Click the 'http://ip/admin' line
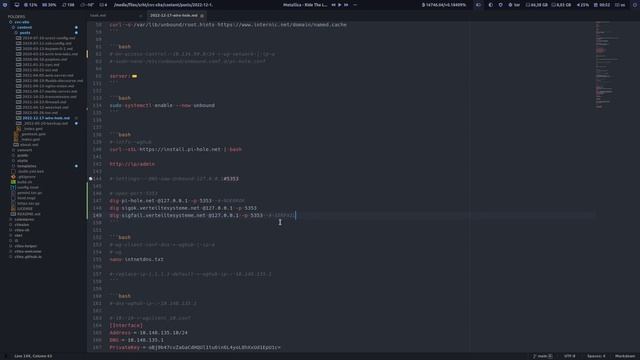Image resolution: width=640 pixels, height=360 pixels. (132, 164)
